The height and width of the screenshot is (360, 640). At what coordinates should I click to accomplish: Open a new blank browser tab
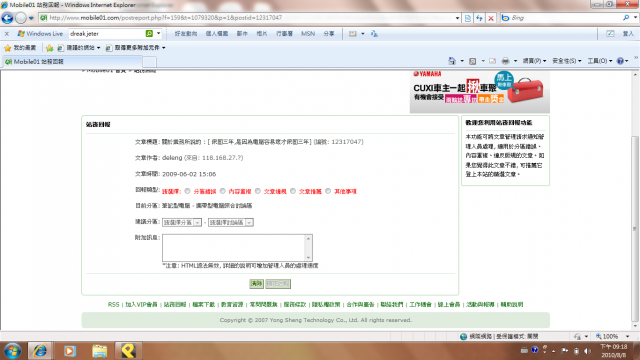[149, 62]
